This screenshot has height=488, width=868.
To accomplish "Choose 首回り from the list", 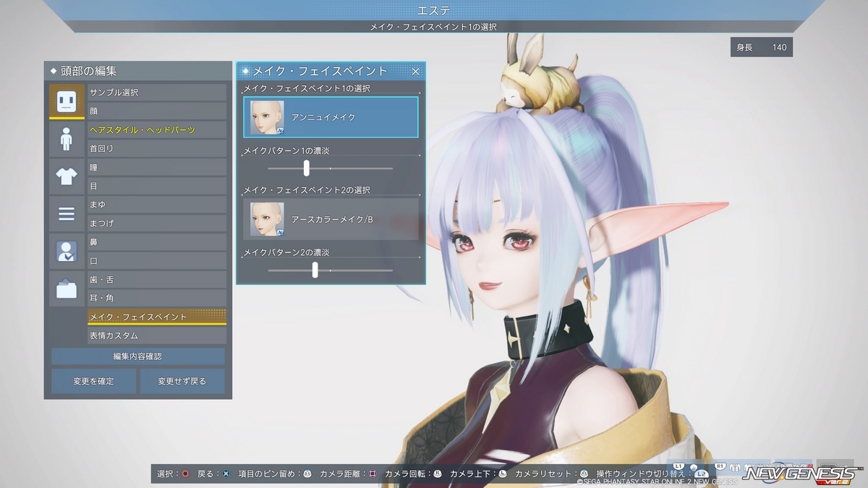I will tap(157, 149).
